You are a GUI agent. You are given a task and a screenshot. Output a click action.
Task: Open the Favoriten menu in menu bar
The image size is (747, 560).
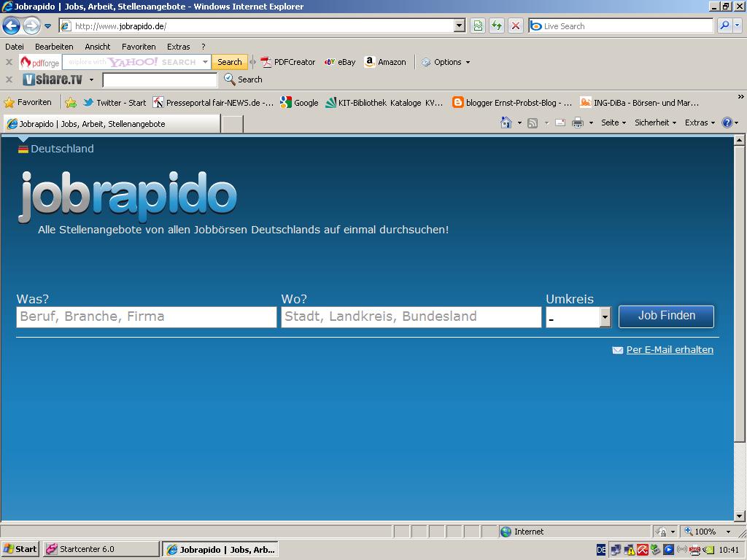139,47
